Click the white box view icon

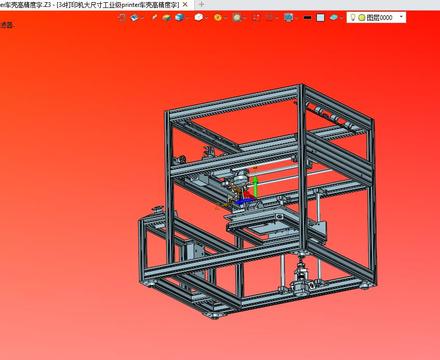[x=199, y=17]
